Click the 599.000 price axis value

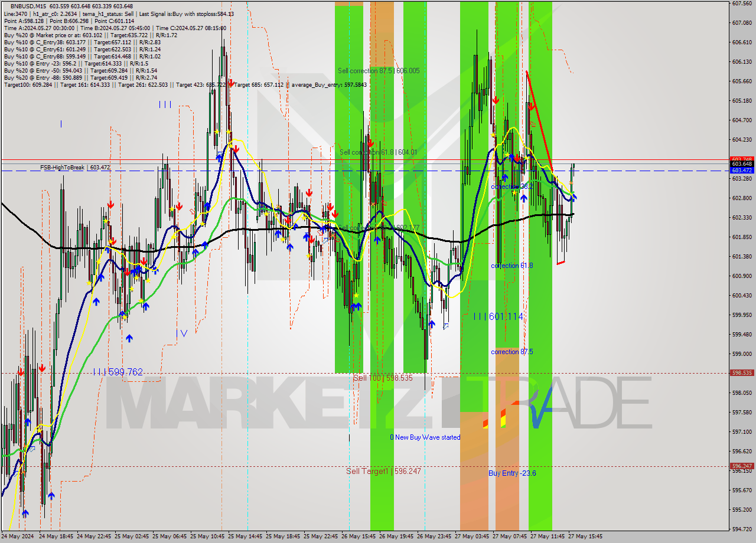742,354
